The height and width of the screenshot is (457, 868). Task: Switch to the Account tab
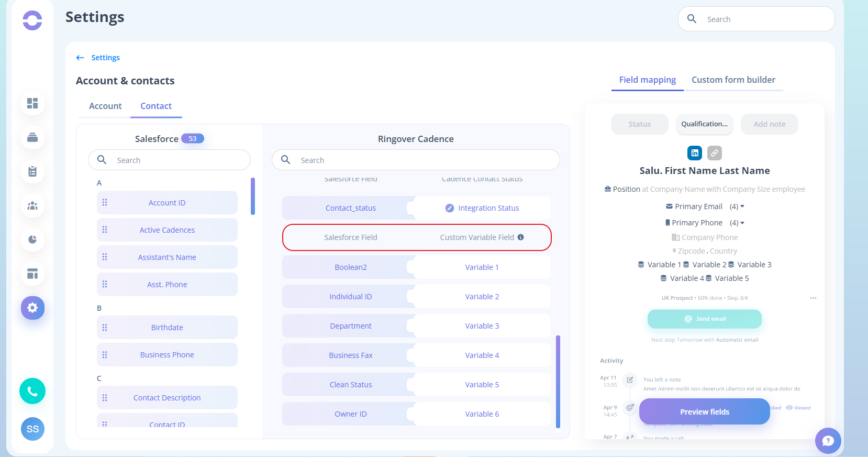click(x=105, y=106)
